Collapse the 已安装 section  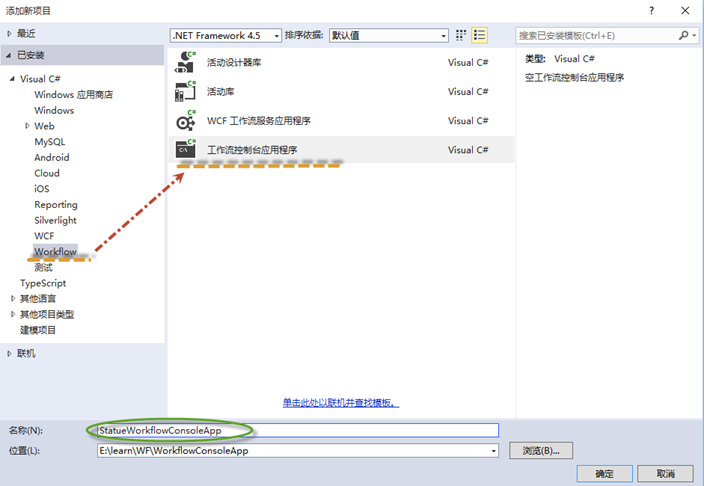pos(9,55)
